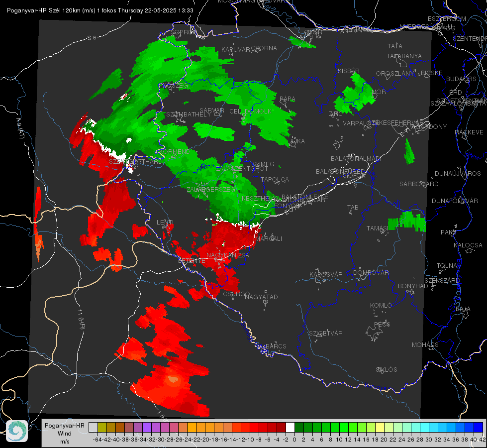Click the TAB city label
Screen dimensions: 487x448
(353, 208)
